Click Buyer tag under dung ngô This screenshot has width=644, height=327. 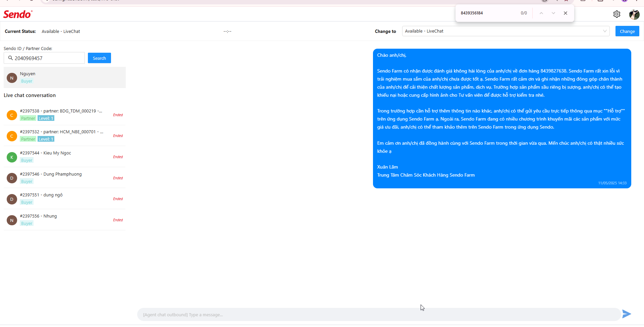pos(27,202)
